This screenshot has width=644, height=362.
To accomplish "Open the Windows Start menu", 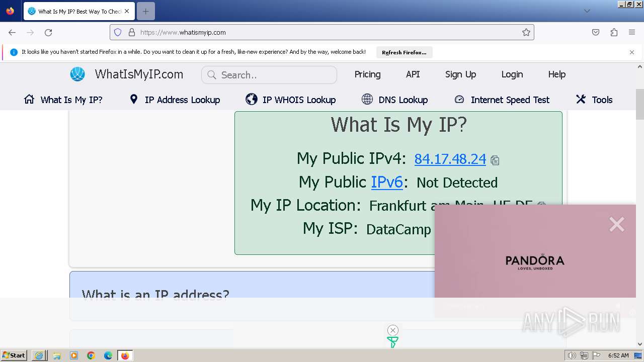I will pyautogui.click(x=14, y=355).
